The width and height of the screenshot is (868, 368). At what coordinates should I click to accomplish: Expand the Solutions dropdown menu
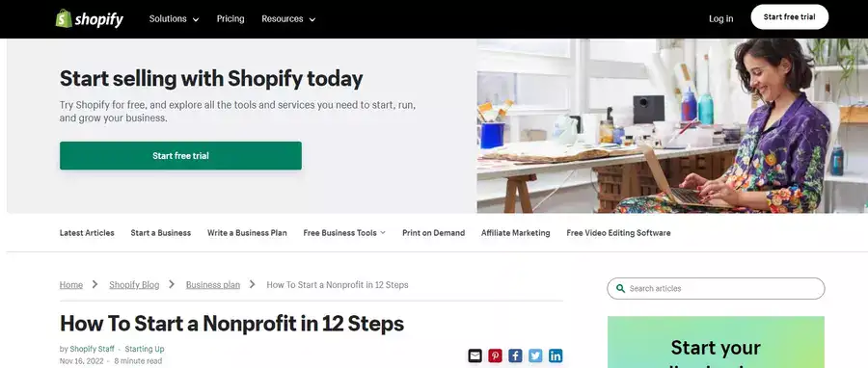[174, 19]
